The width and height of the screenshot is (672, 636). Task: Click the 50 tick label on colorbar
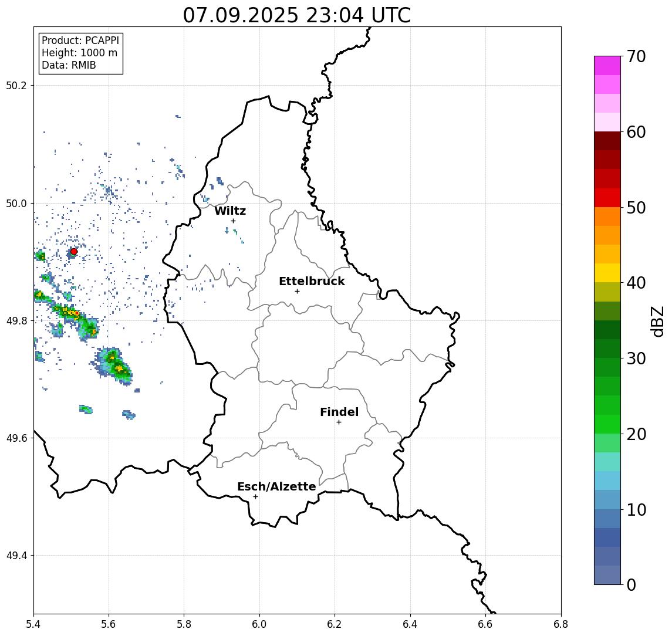tap(636, 208)
